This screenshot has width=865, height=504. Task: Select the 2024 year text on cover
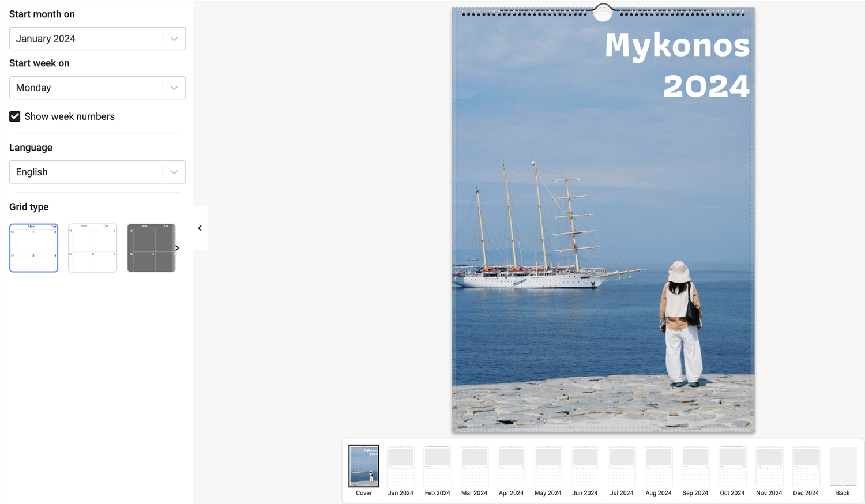coord(706,86)
